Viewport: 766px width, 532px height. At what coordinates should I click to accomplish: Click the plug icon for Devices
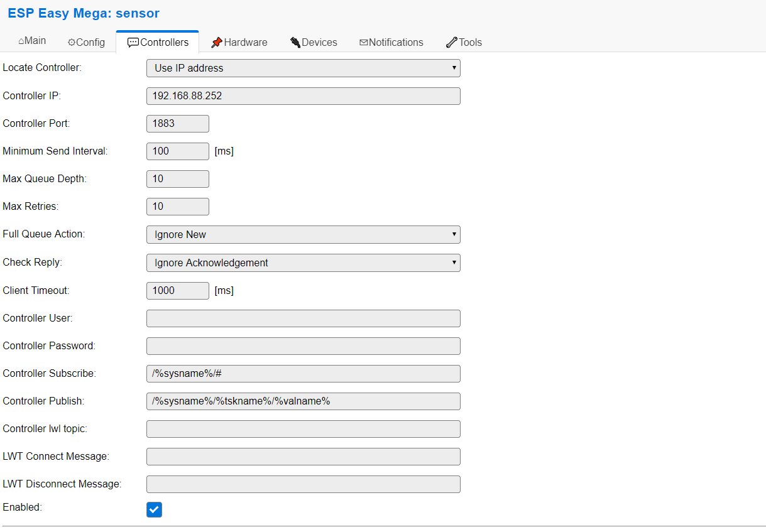pos(295,42)
